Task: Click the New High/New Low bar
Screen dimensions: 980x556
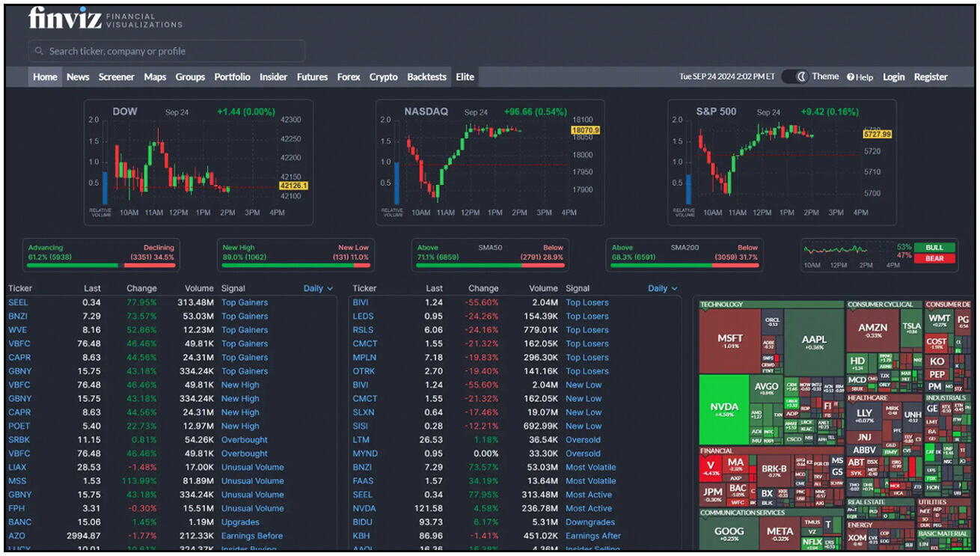Action: click(295, 265)
